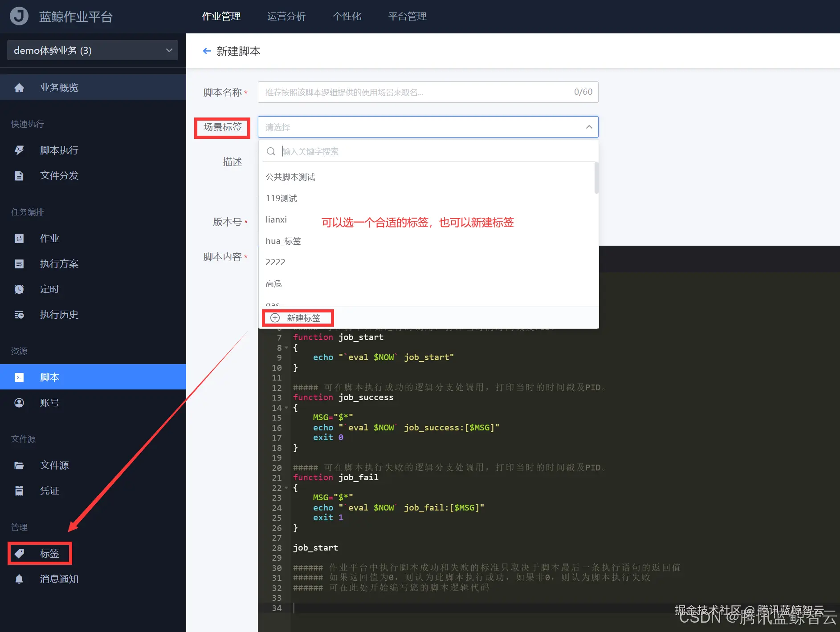The image size is (840, 632).
Task: Click 'exit 1' on line 25
Action: 328,518
